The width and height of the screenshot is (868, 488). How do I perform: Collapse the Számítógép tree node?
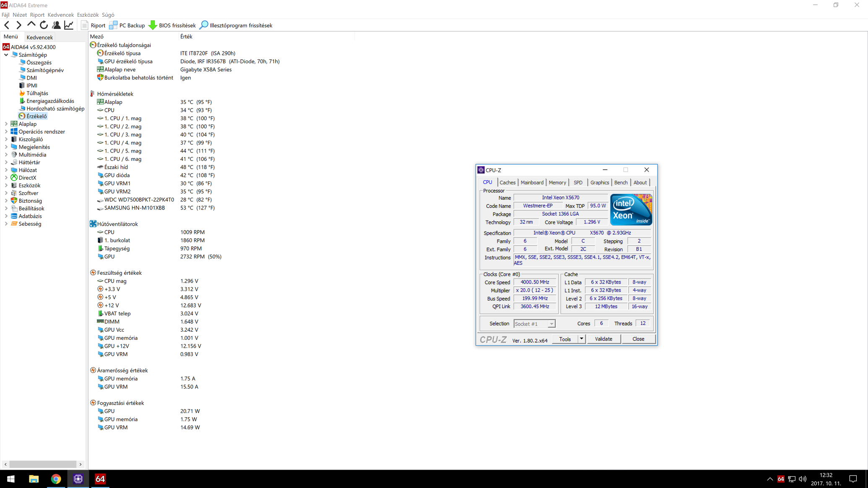pyautogui.click(x=6, y=55)
